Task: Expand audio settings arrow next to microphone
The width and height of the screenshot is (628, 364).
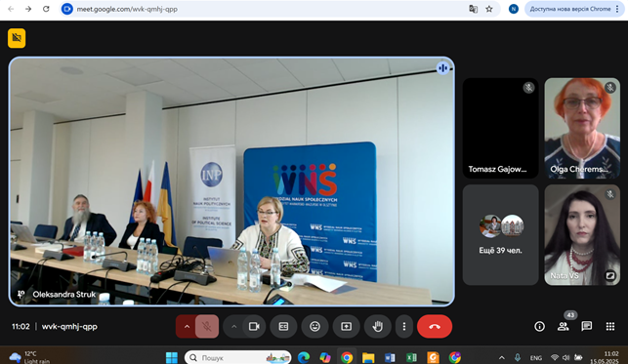Action: coord(187,326)
